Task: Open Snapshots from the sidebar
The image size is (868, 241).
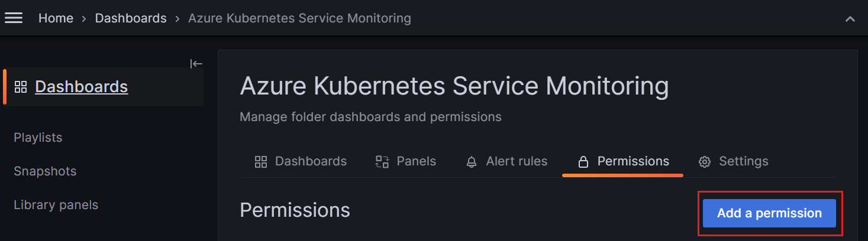Action: pyautogui.click(x=45, y=171)
